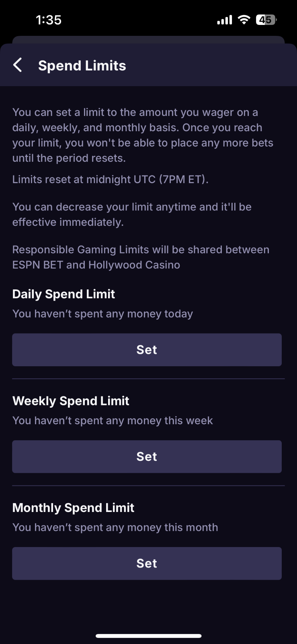Tap "You haven't spent any money this month"
The width and height of the screenshot is (297, 644).
point(115,527)
